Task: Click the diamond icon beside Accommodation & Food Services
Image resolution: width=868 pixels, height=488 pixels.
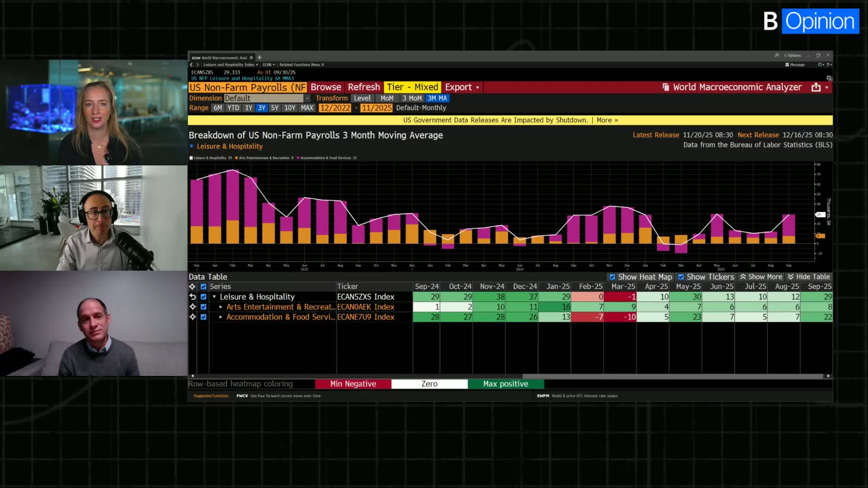Action: [193, 317]
